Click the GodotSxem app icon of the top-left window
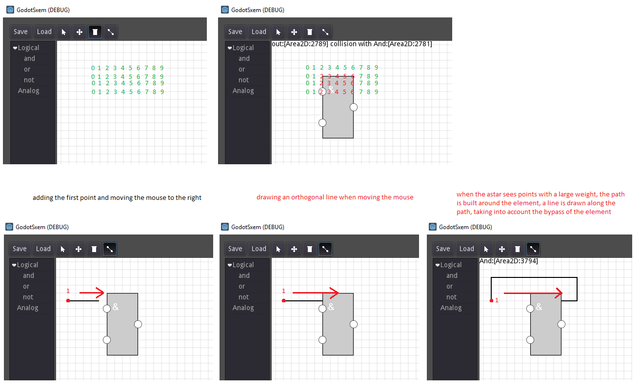The width and height of the screenshot is (640, 389). coord(10,10)
